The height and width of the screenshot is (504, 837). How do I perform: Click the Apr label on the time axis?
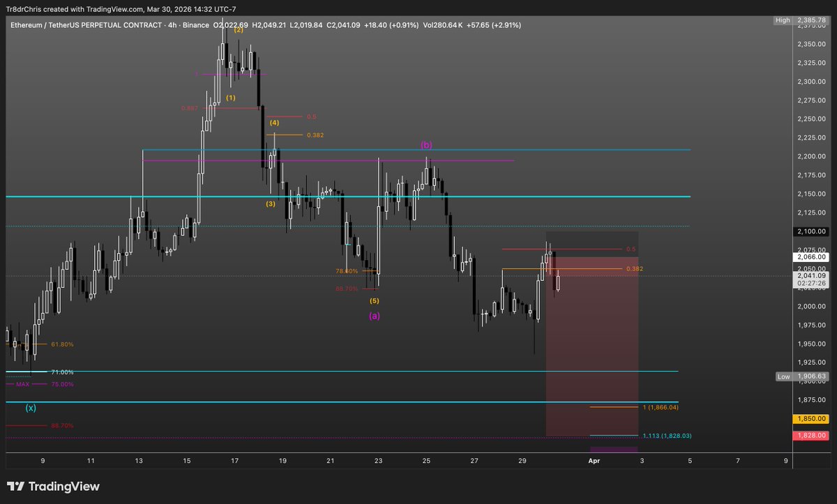(x=594, y=461)
